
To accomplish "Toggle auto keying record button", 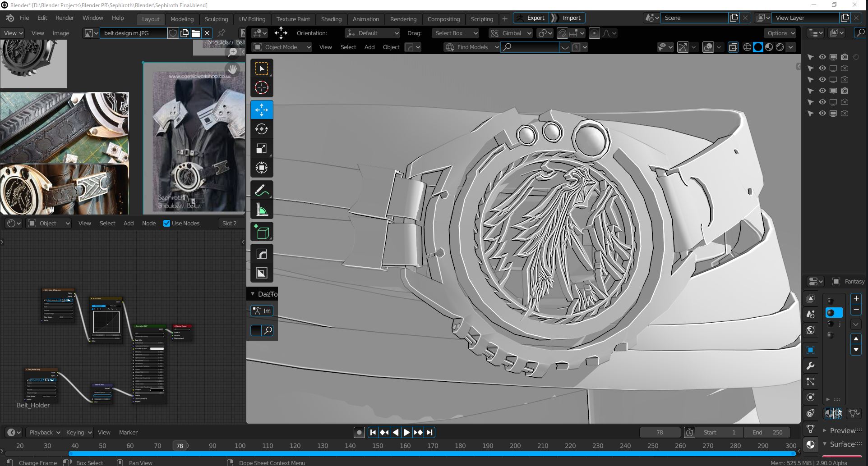I will pos(359,432).
